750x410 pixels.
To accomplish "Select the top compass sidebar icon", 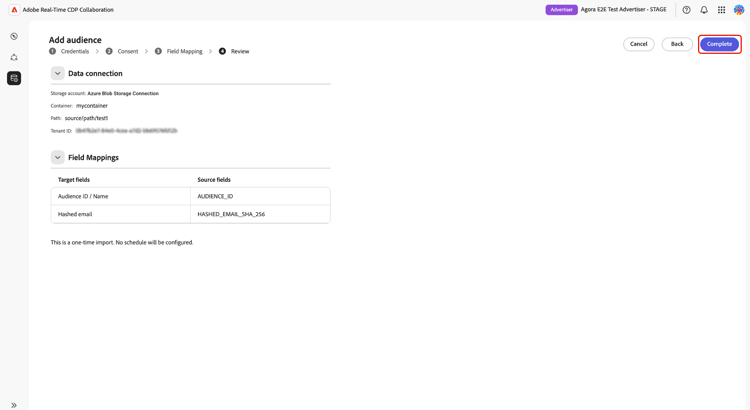I will pyautogui.click(x=14, y=36).
